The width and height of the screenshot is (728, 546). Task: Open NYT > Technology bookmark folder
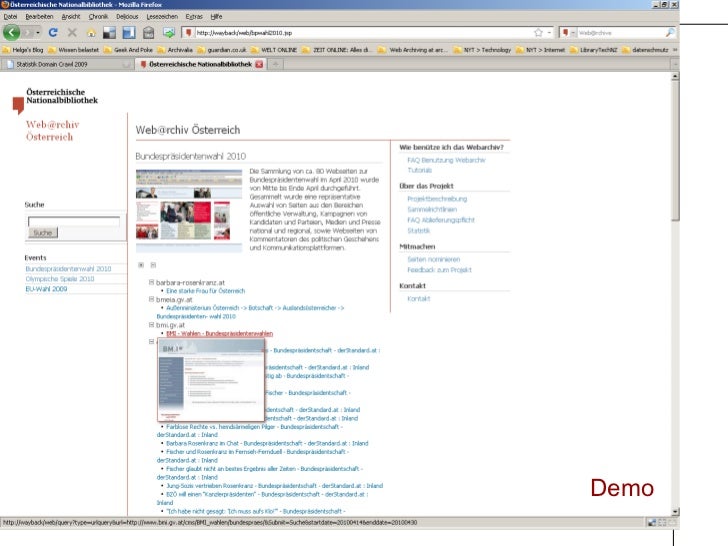(482, 50)
